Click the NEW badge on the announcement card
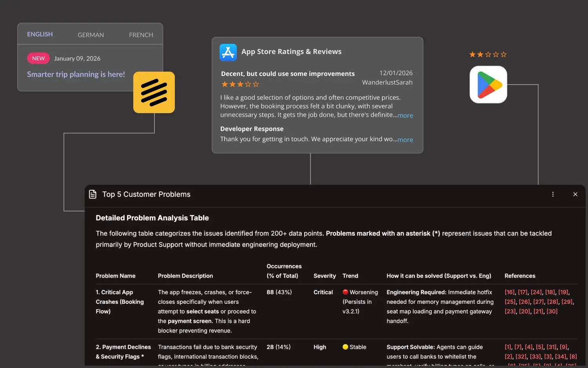 (x=38, y=58)
